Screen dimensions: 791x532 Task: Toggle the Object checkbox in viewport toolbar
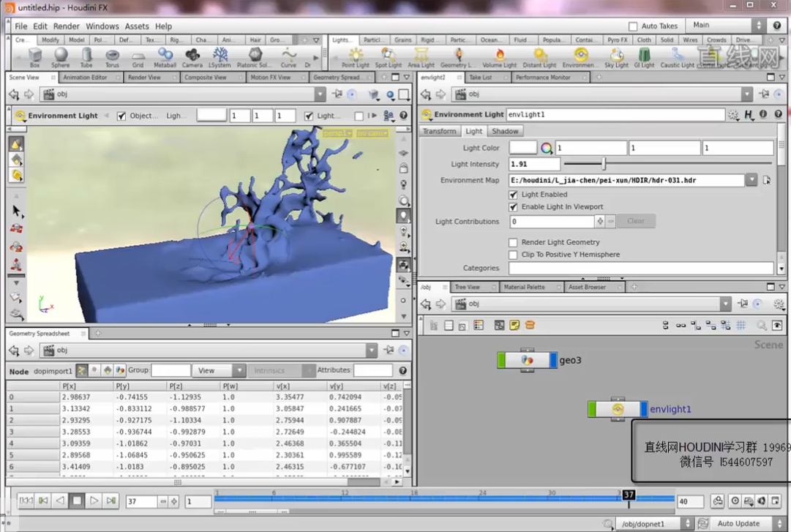pos(121,116)
